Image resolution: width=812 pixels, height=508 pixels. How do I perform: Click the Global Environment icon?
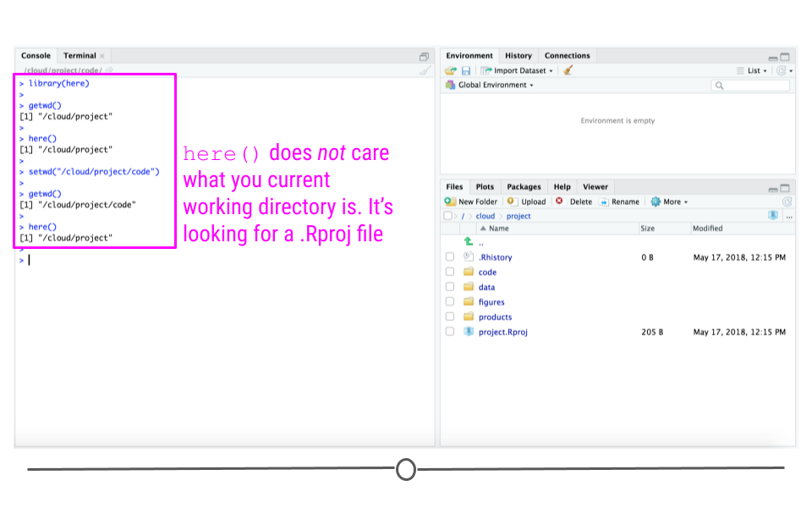coord(450,85)
